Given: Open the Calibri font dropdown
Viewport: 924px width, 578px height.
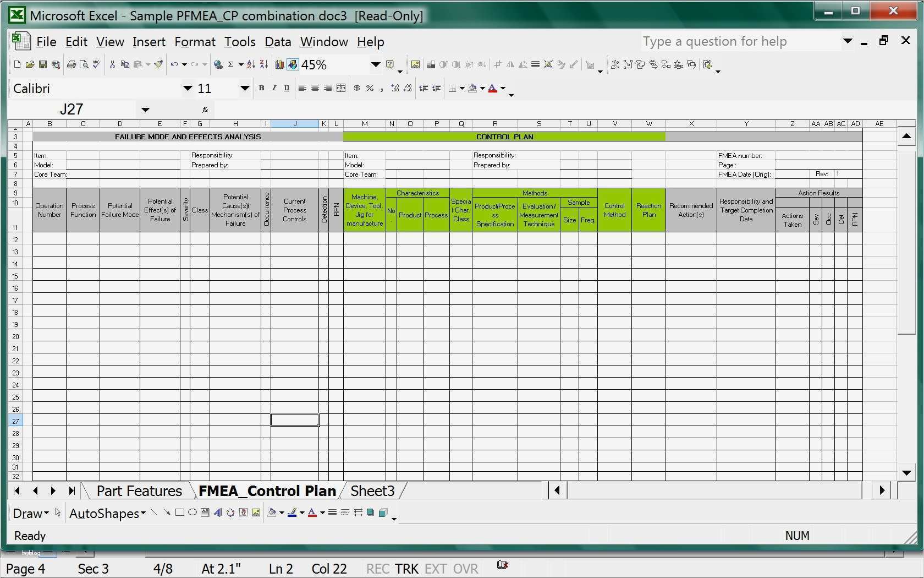Looking at the screenshot, I should pyautogui.click(x=187, y=88).
